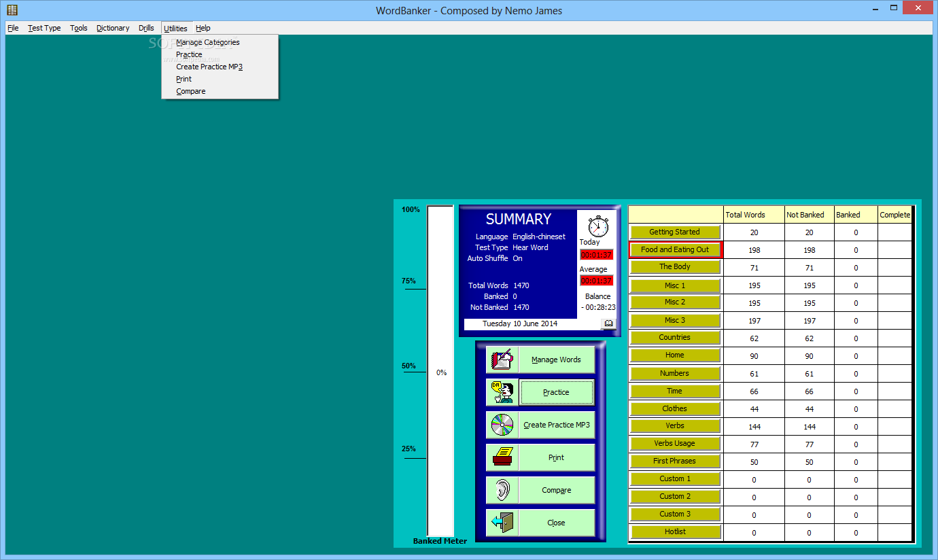This screenshot has width=938, height=560.
Task: Open the Test Type menu
Action: click(44, 28)
